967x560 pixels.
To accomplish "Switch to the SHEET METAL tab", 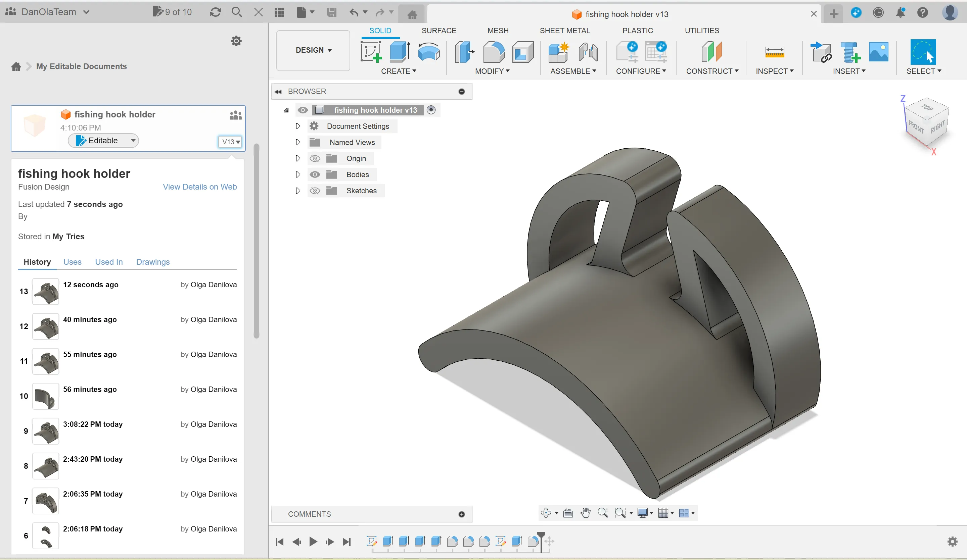I will [x=564, y=30].
